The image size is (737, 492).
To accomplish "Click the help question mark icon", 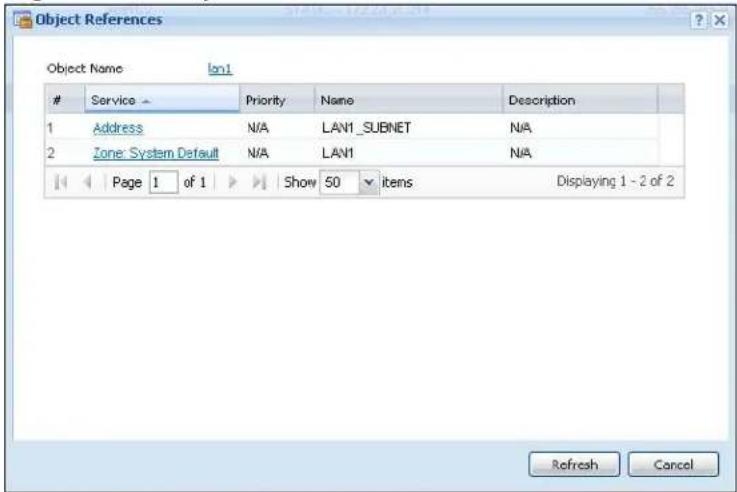I will 699,20.
